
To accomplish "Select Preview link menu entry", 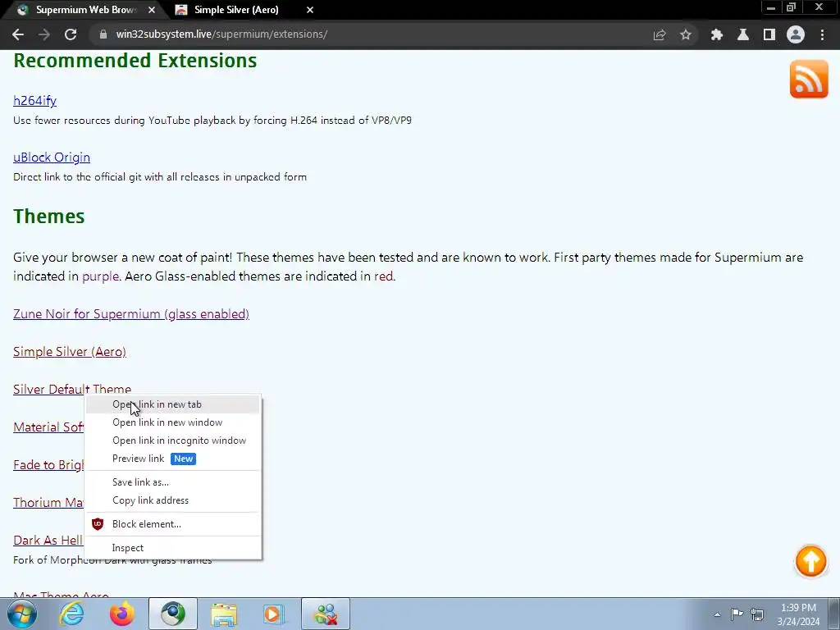I will (x=172, y=459).
